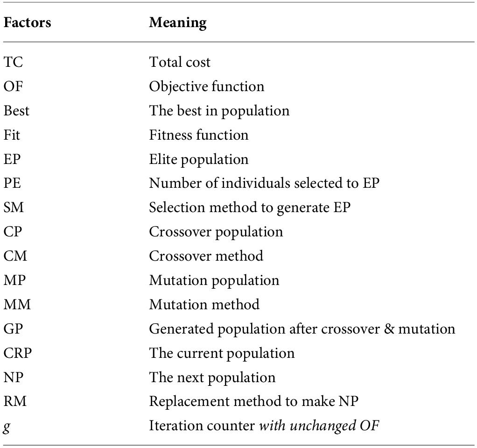The image size is (477, 448).
Task: Click the Total cost text
Action: (180, 62)
